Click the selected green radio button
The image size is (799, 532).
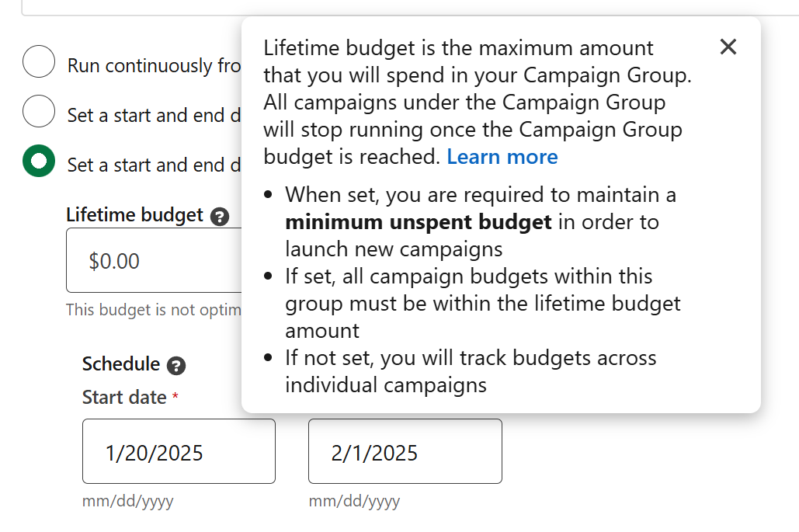point(39,161)
